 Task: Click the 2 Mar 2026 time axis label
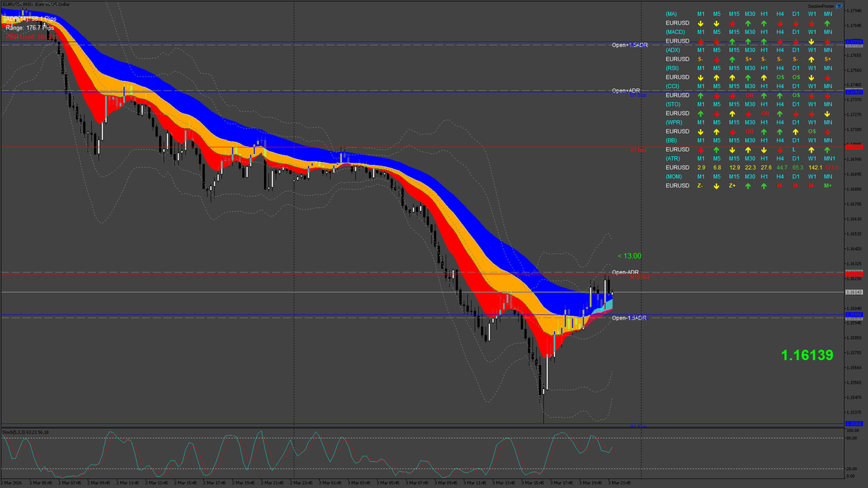[12, 481]
